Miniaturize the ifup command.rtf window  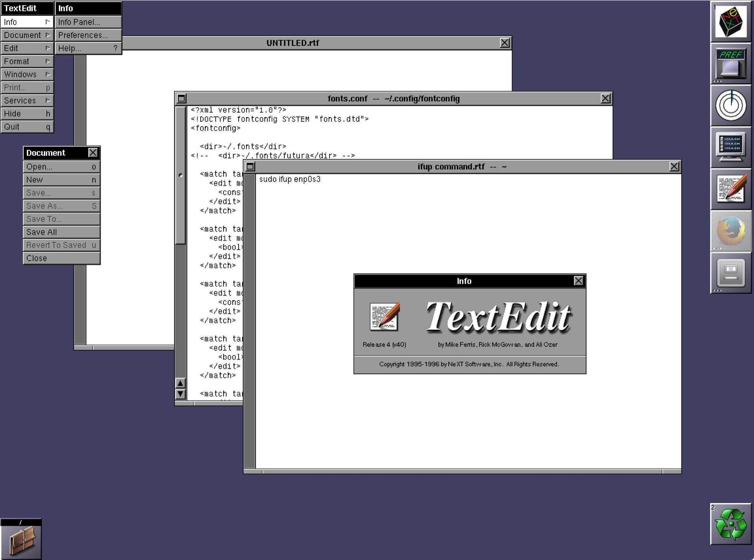coord(250,167)
